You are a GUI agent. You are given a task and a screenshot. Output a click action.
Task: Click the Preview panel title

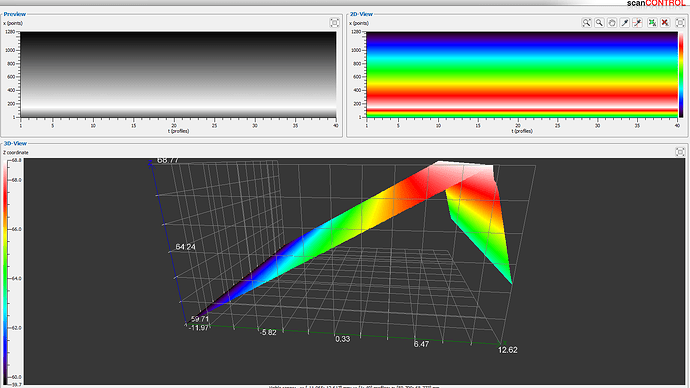[x=15, y=14]
